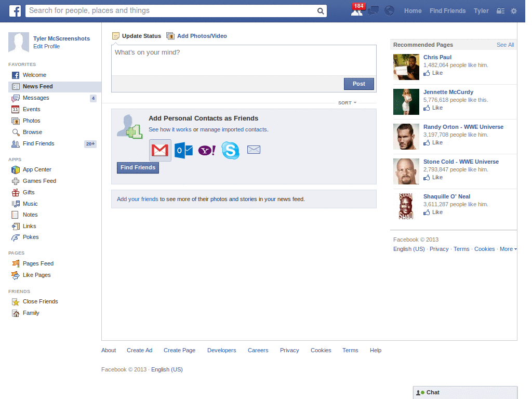
Task: Select the Skype contact import icon
Action: click(230, 150)
